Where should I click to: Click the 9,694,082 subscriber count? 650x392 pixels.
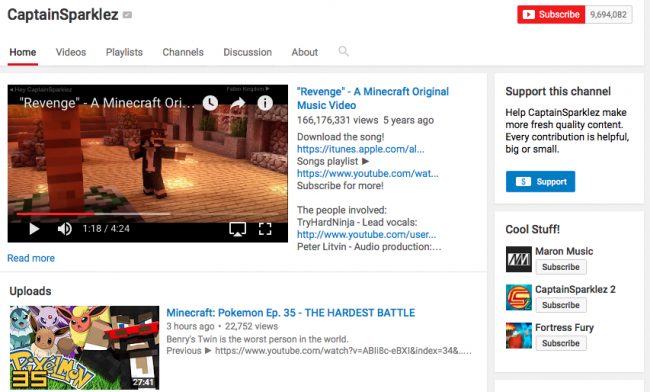point(608,15)
